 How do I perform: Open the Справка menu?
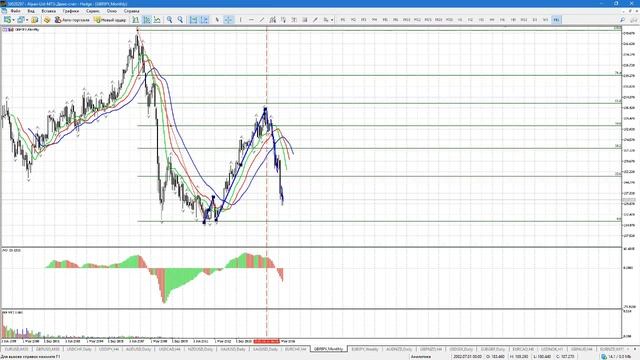pos(131,11)
